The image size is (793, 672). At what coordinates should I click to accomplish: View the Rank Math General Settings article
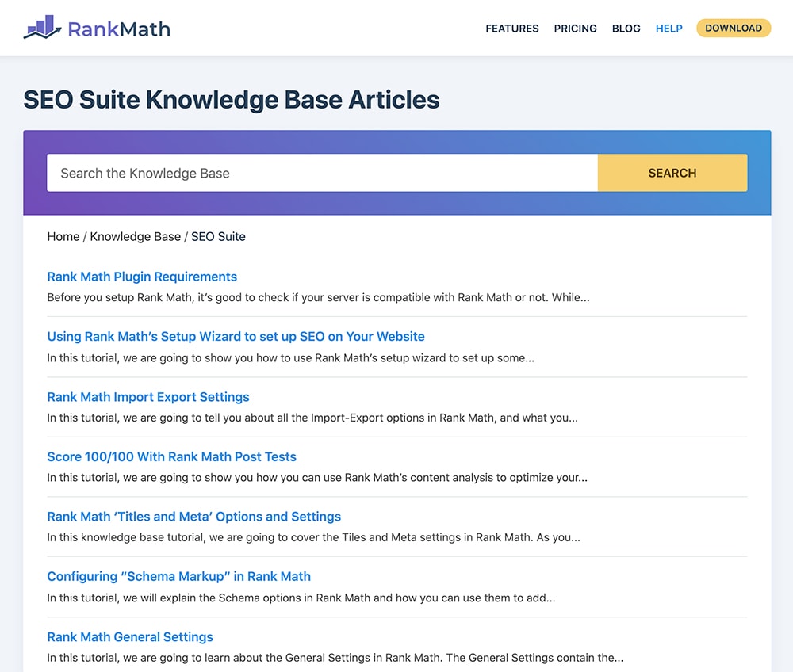pyautogui.click(x=130, y=636)
